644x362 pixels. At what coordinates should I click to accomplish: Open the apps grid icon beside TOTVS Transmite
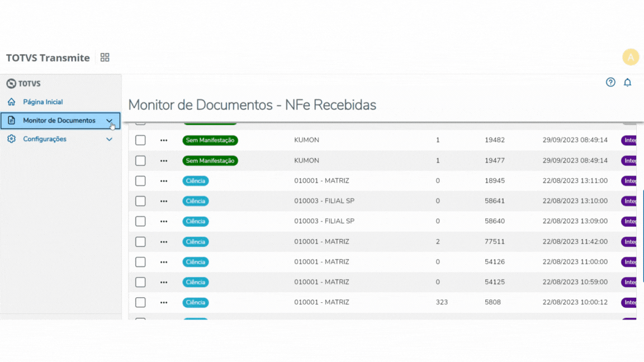pos(105,57)
